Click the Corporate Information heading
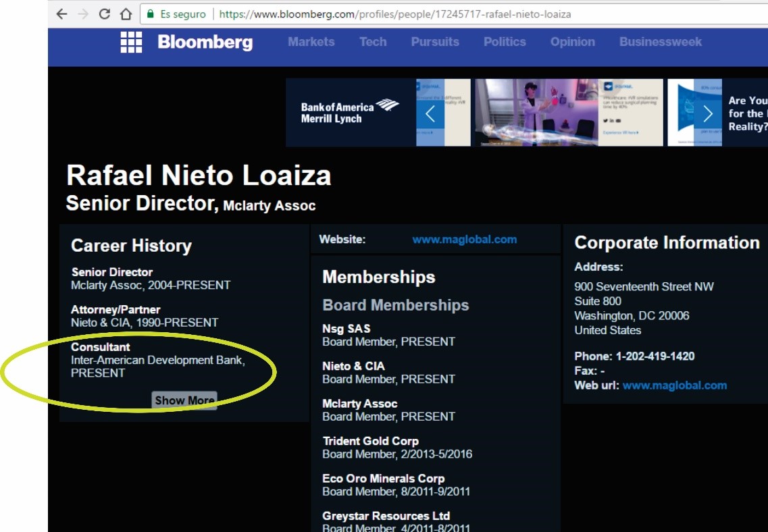Viewport: 768px width, 532px height. tap(667, 242)
